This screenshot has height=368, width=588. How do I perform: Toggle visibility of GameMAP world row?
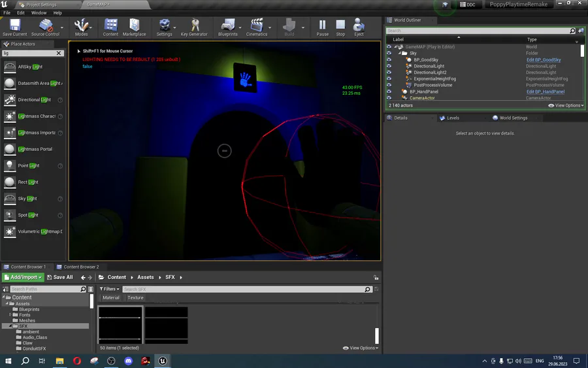pyautogui.click(x=389, y=47)
